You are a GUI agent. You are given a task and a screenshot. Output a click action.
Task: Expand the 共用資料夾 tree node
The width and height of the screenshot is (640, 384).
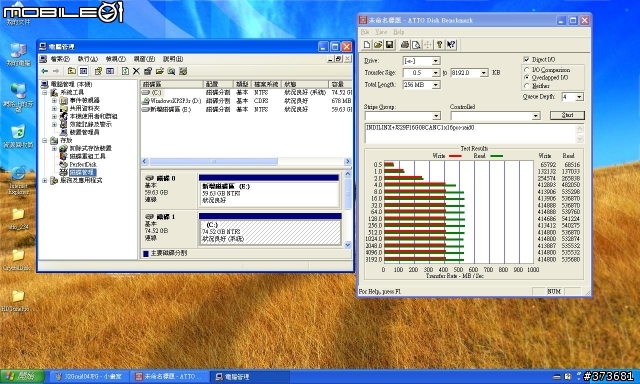(54, 109)
